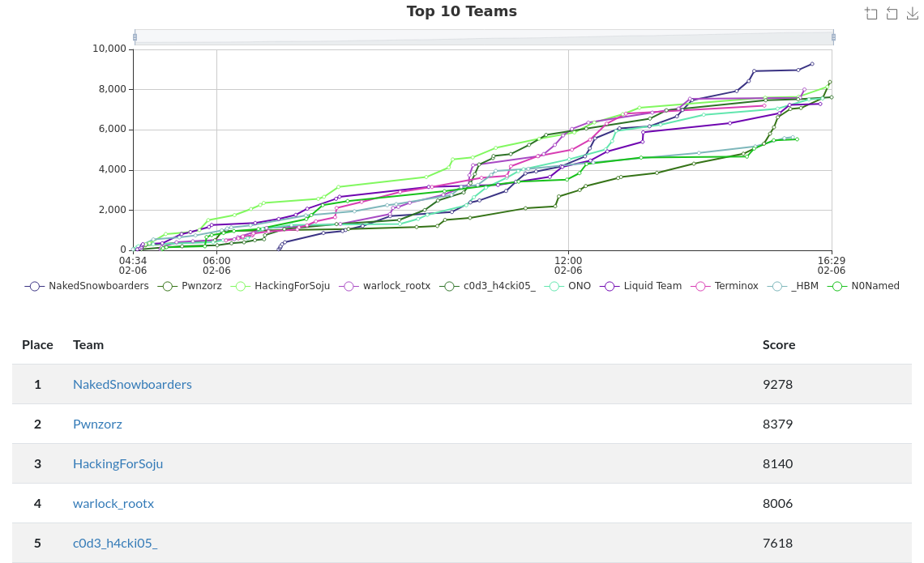Hide the Pwnzorz line in legend
This screenshot has height=563, width=924.
point(190,286)
